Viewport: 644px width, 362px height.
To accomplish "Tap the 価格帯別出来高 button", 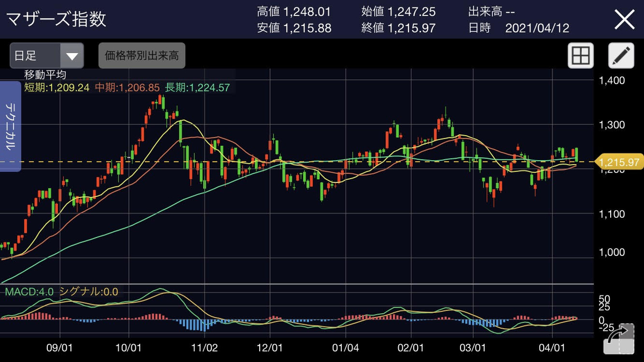I will coord(142,56).
